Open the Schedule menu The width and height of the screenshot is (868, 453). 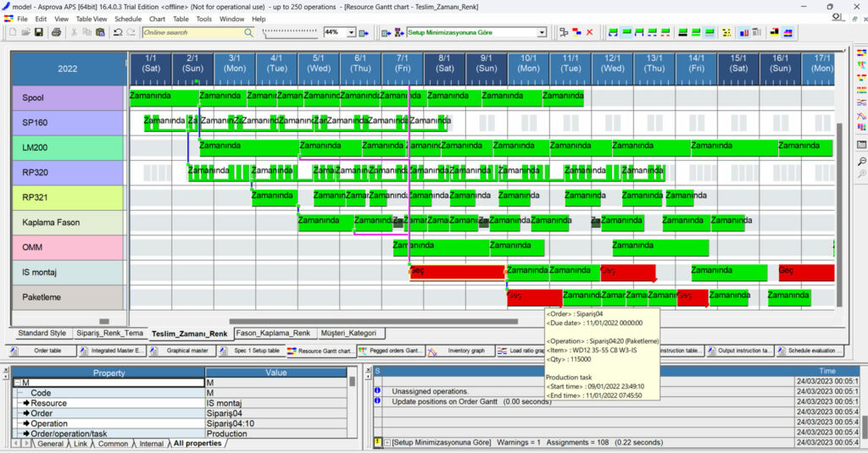click(128, 19)
